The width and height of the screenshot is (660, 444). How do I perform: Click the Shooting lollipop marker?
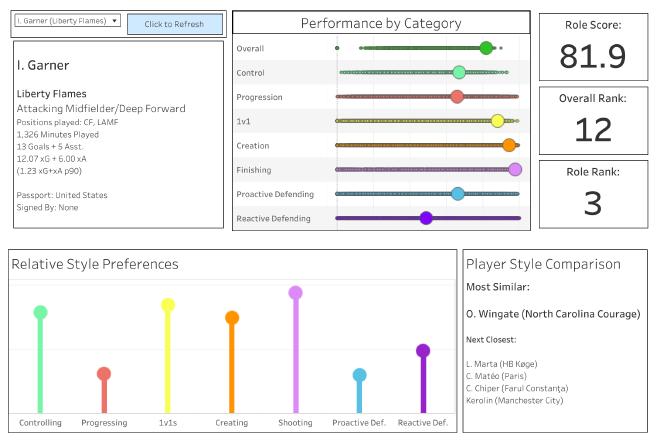click(x=295, y=293)
